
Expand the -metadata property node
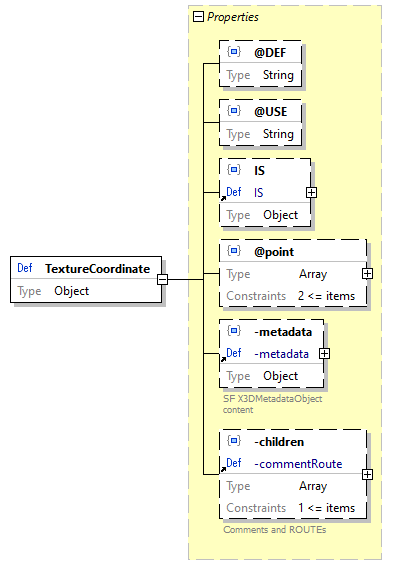click(x=324, y=353)
